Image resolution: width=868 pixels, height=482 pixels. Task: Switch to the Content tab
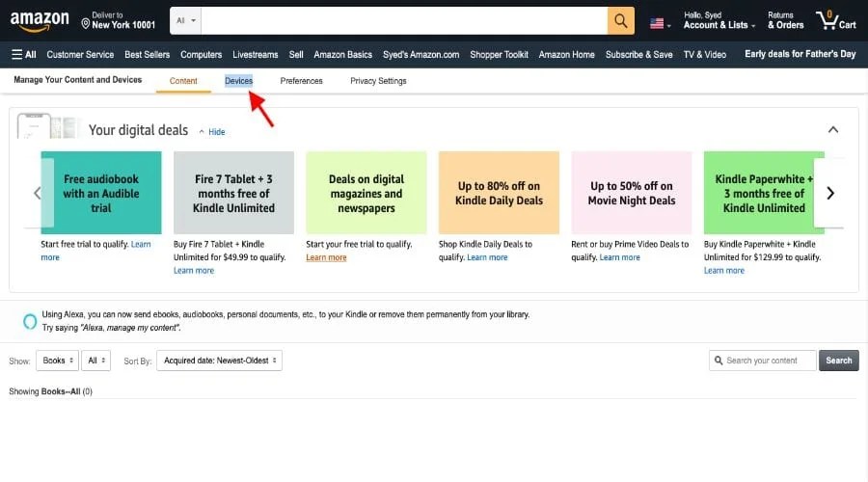[183, 81]
